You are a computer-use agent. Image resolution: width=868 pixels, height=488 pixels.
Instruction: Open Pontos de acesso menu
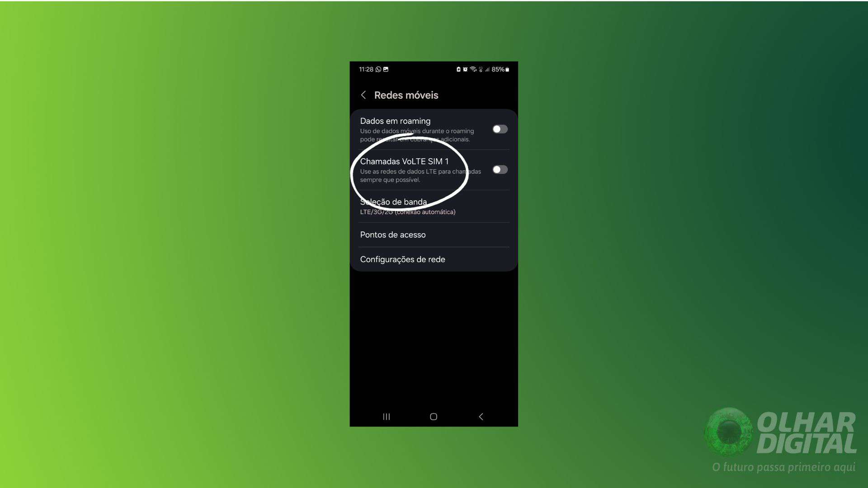(434, 234)
